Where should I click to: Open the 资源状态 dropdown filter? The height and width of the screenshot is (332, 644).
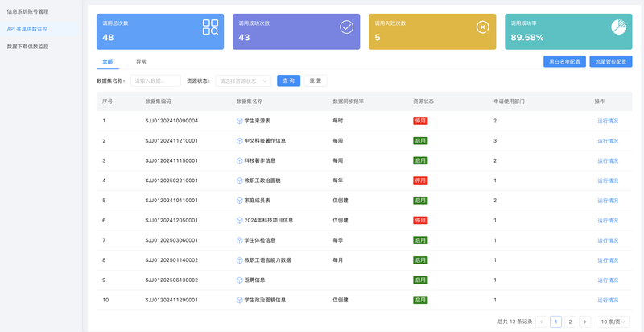point(243,81)
